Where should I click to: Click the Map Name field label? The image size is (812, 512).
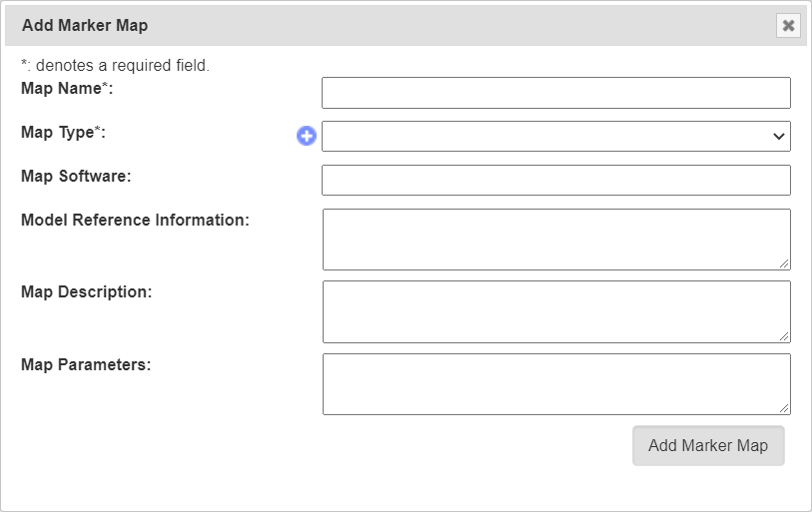click(67, 89)
